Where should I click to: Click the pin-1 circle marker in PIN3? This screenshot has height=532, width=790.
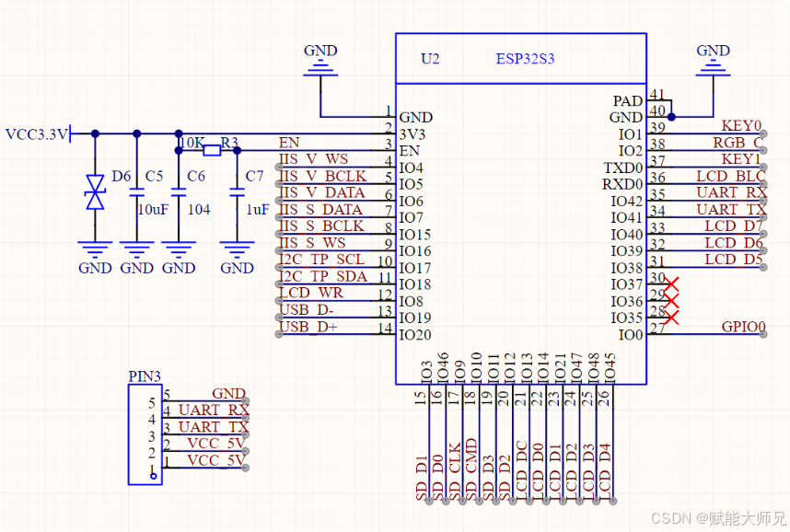pyautogui.click(x=154, y=476)
